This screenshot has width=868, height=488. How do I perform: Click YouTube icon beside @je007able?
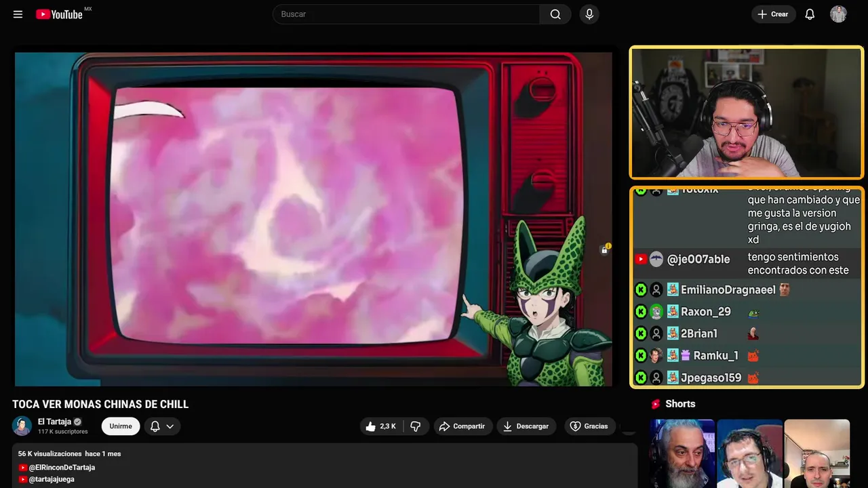pos(641,259)
